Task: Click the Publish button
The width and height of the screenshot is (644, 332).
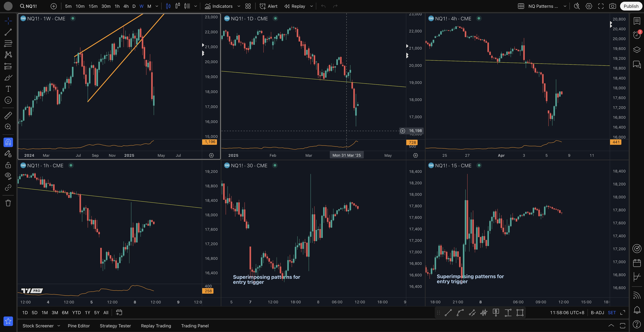Action: [x=631, y=6]
